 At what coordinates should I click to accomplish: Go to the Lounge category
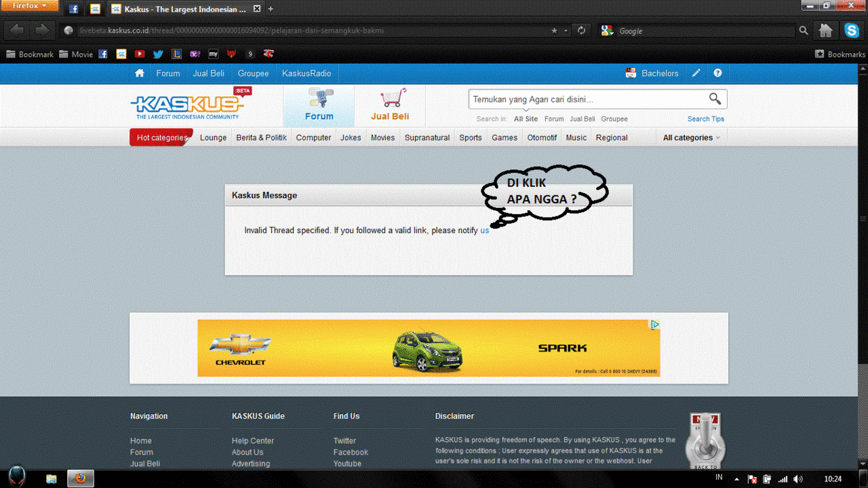click(213, 138)
